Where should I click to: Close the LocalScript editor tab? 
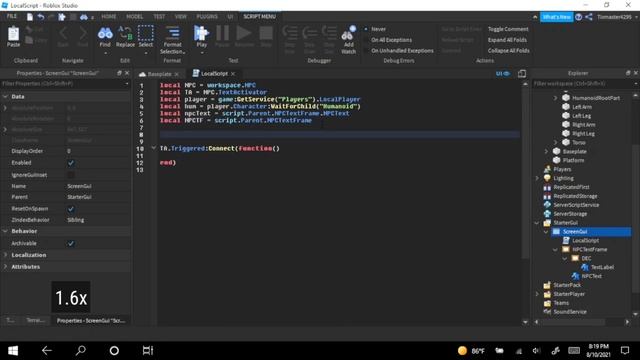pos(233,74)
